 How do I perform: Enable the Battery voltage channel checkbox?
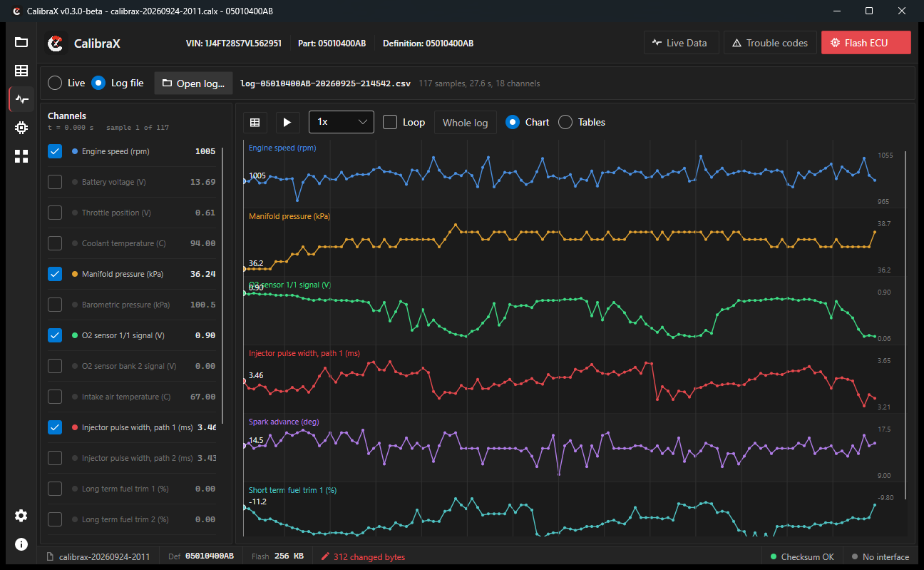coord(55,182)
